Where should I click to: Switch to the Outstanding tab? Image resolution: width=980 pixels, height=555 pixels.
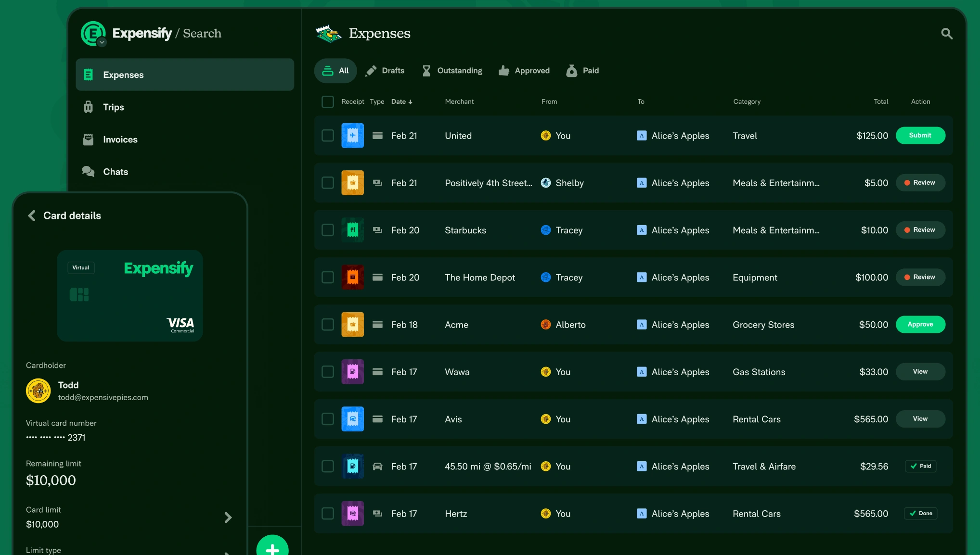point(452,71)
